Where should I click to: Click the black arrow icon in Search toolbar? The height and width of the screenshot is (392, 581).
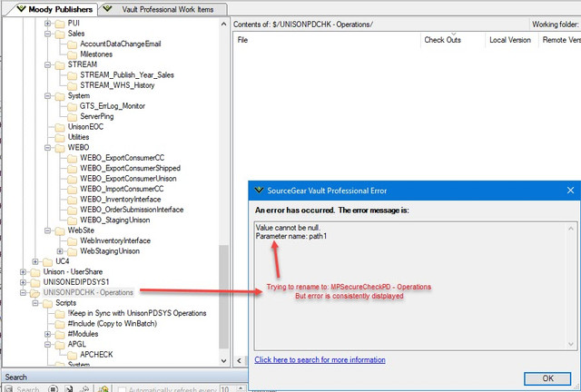[x=69, y=388]
